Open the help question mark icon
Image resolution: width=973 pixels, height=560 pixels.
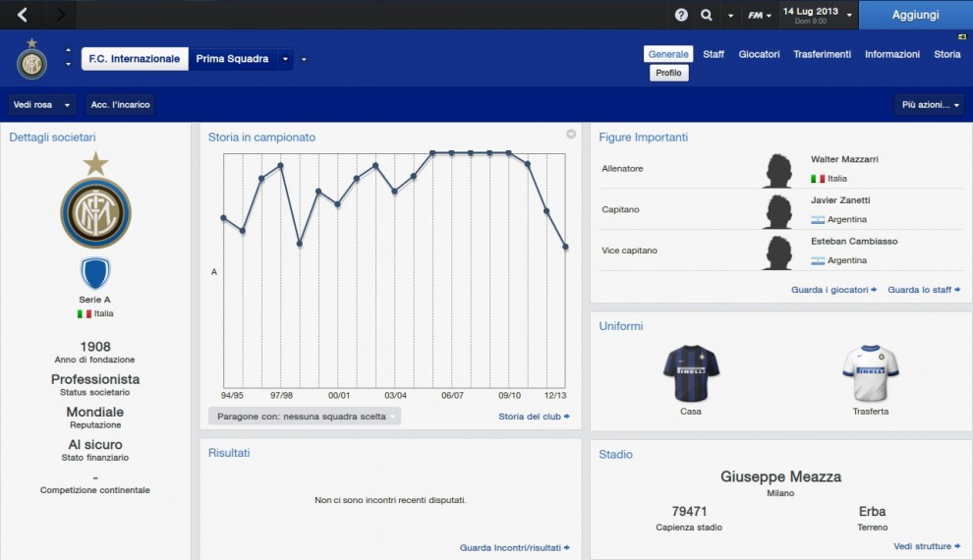click(x=681, y=15)
